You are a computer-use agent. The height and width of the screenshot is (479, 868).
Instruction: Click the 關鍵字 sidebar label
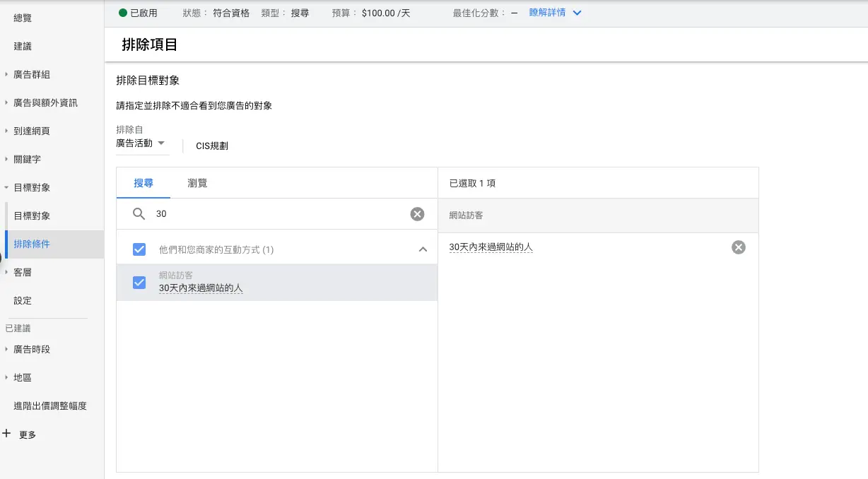[27, 159]
